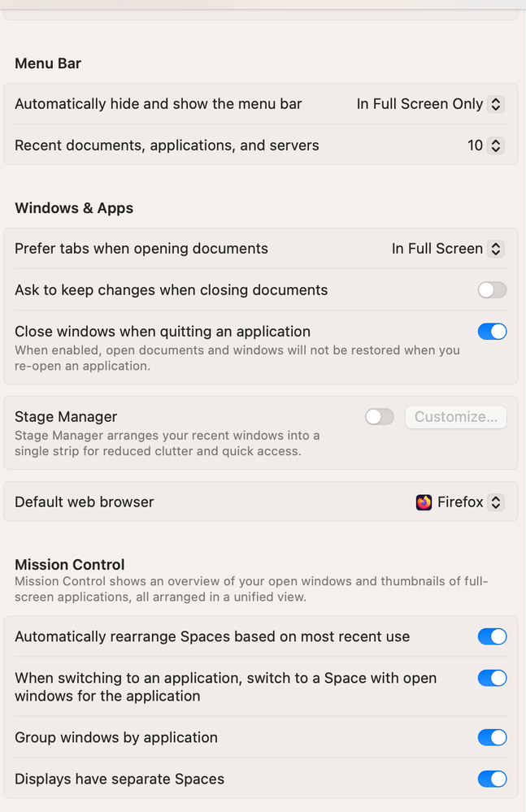Disable Group windows by application
Screen dimensions: 526x812
(492, 737)
